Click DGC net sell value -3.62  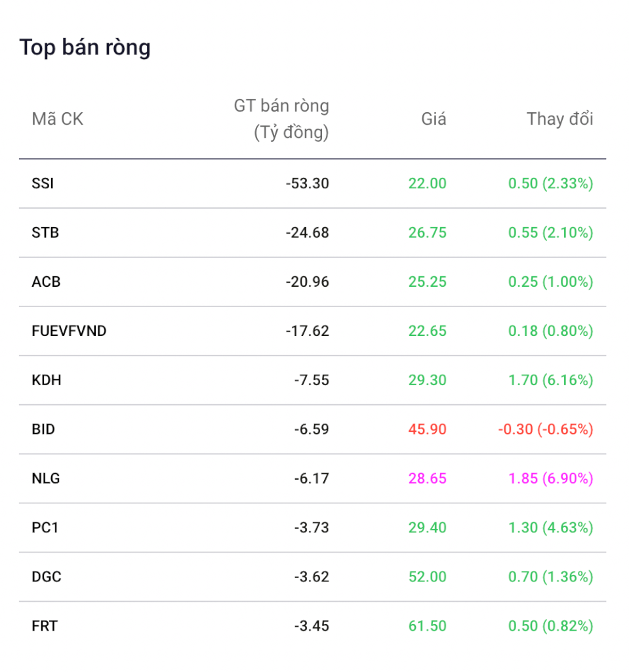pyautogui.click(x=312, y=577)
